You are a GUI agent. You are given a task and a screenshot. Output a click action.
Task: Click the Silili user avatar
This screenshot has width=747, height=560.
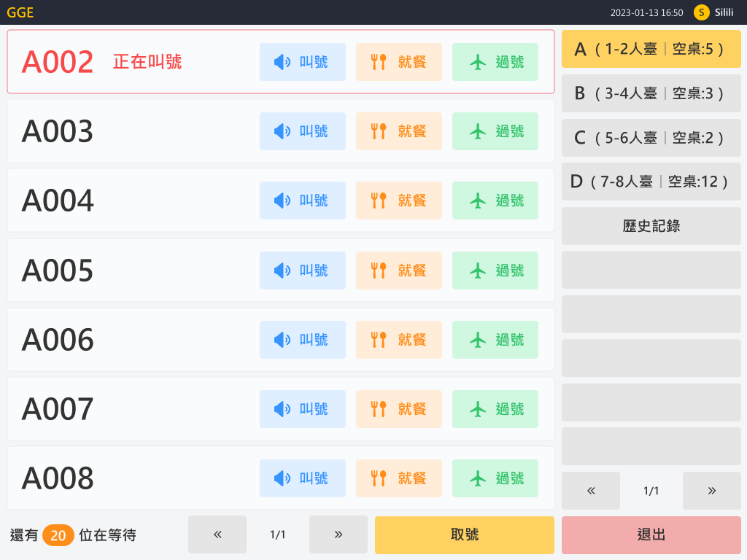(701, 12)
